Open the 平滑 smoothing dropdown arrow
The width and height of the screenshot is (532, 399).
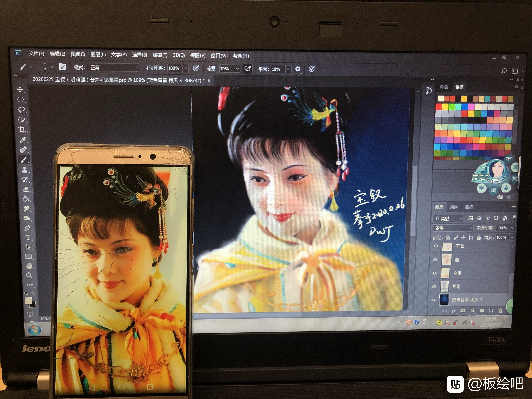[x=288, y=69]
